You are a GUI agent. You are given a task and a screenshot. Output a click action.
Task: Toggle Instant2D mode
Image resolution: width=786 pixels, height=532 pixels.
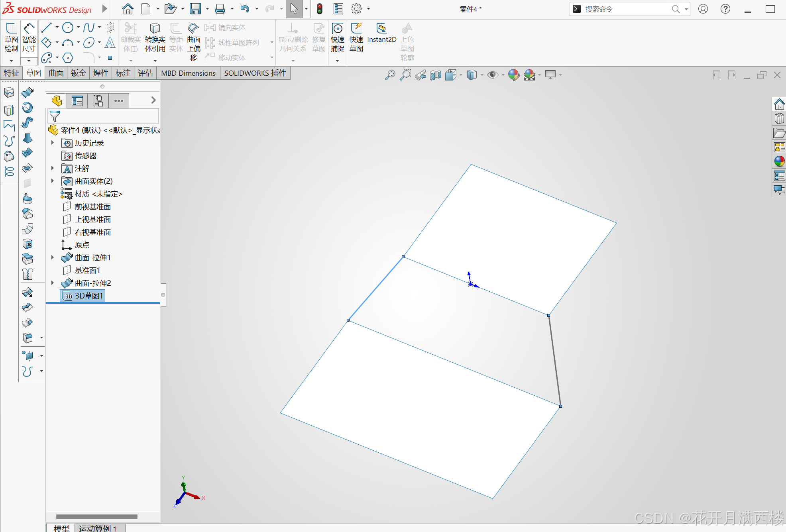coord(381,33)
